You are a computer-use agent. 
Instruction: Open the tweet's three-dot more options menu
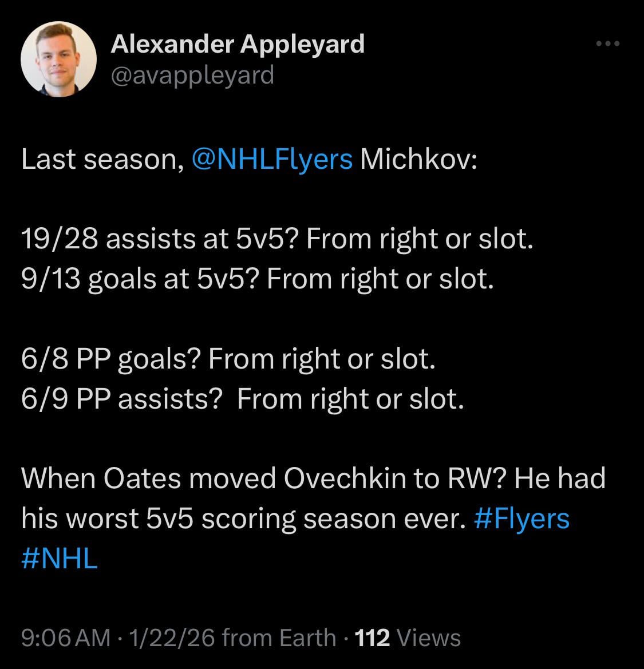tap(607, 44)
